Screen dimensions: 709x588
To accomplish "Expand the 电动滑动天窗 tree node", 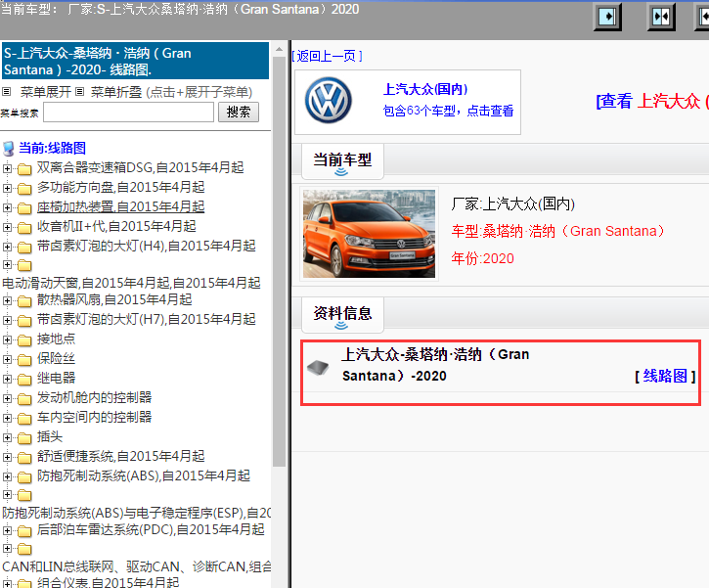I will tap(7, 264).
